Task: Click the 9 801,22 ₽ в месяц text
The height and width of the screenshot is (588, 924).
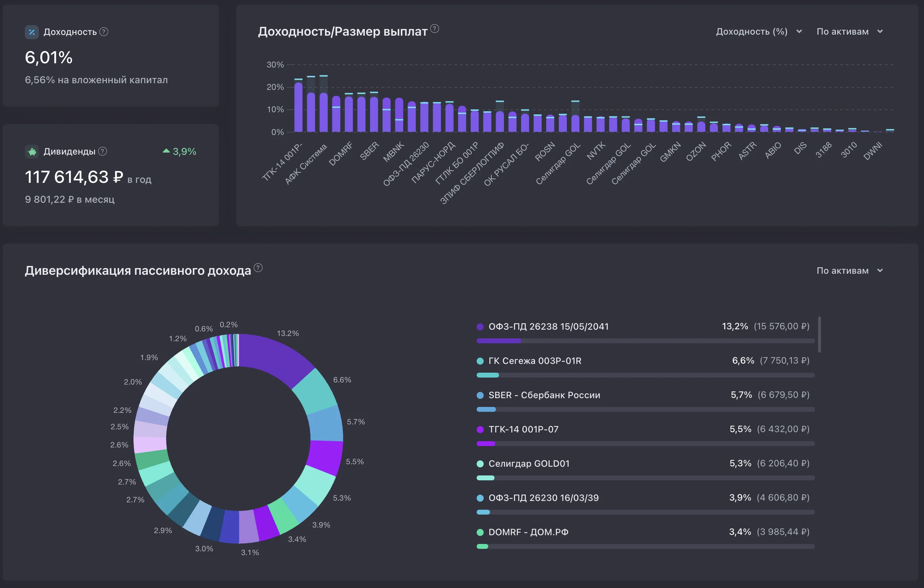Action: tap(70, 200)
